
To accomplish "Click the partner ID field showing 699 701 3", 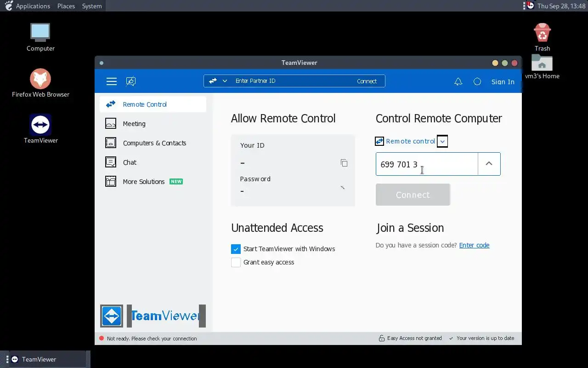I will (427, 164).
